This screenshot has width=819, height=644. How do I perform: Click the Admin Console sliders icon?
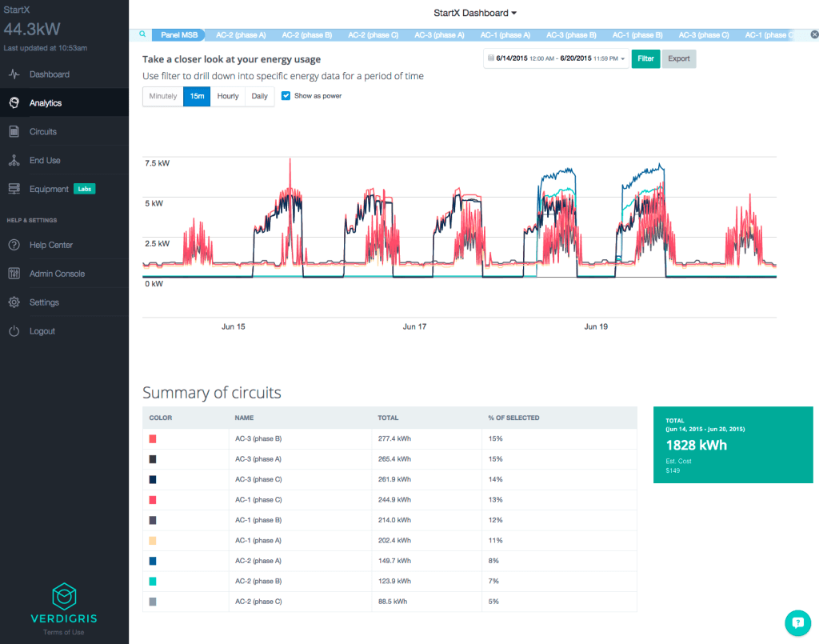[x=14, y=274]
